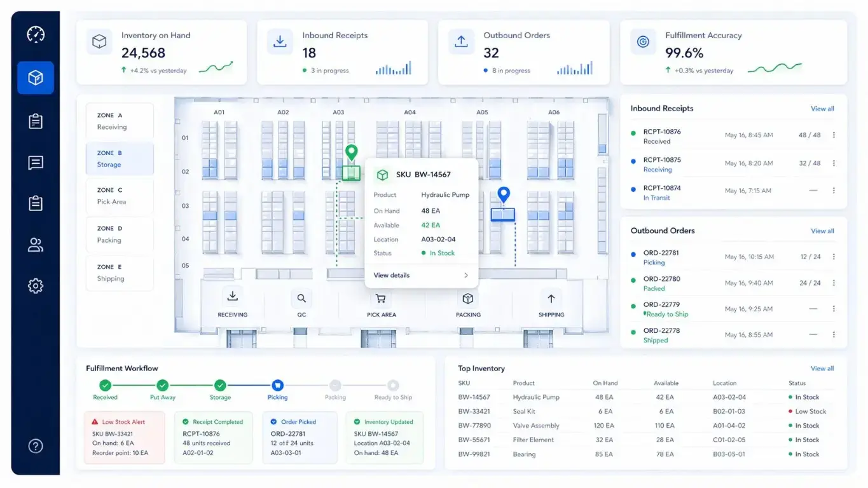868x488 pixels.
Task: Open options menu for receipt RCPT-10876
Action: tap(834, 135)
